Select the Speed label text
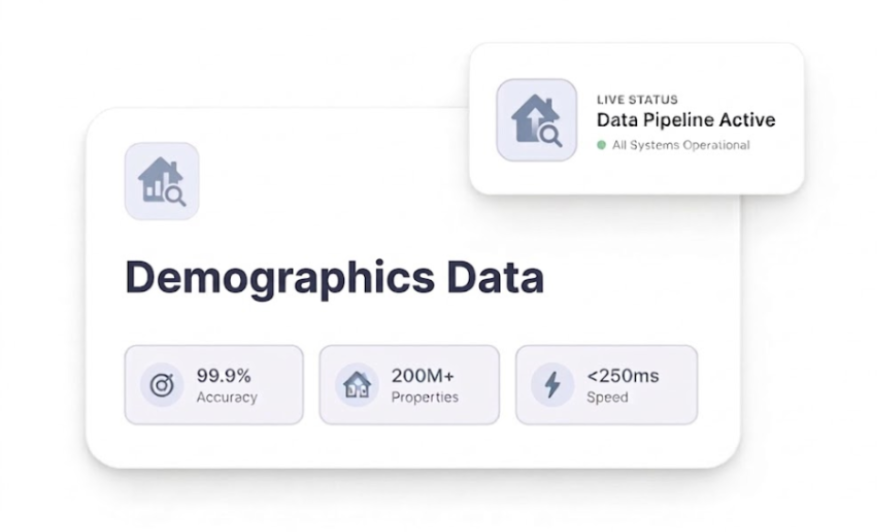Screen dimensions: 884x532 coord(607,397)
